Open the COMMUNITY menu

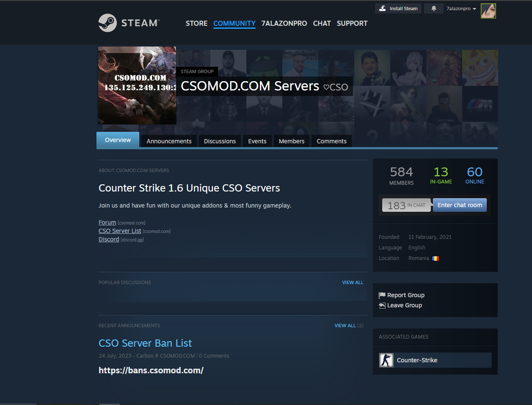(x=234, y=23)
